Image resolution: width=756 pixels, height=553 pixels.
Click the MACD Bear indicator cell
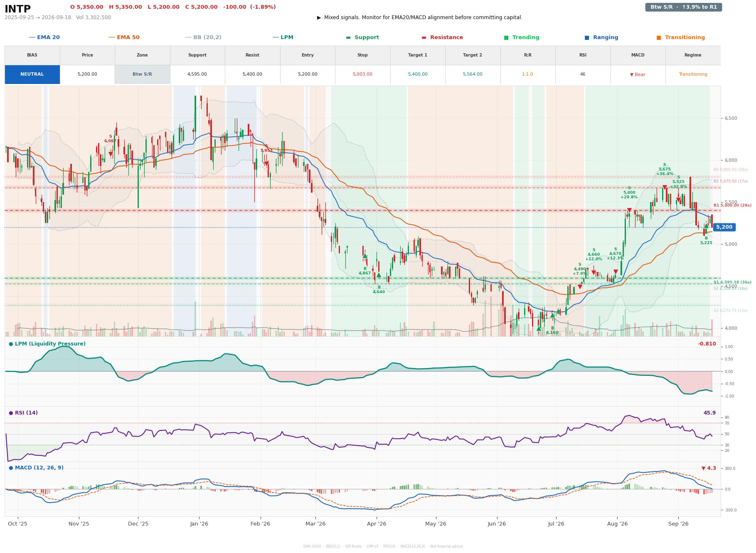[x=638, y=74]
